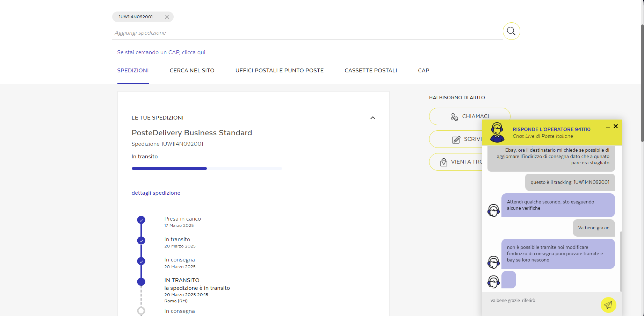The height and width of the screenshot is (316, 644).
Task: Click the 'non è possibile tramite noi' message
Action: tap(558, 254)
